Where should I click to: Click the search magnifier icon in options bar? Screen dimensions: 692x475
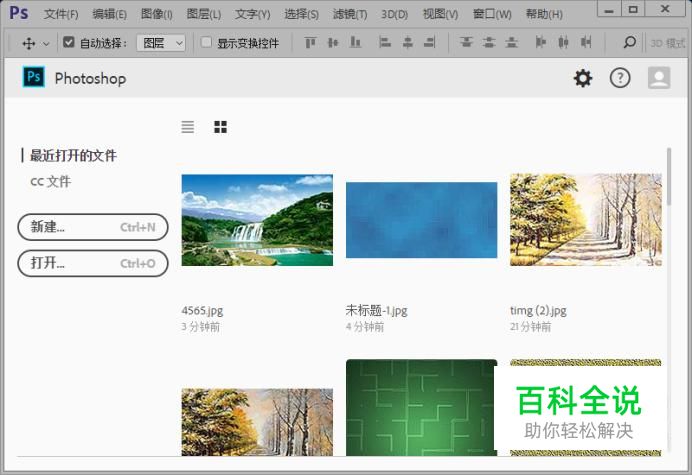pyautogui.click(x=629, y=43)
